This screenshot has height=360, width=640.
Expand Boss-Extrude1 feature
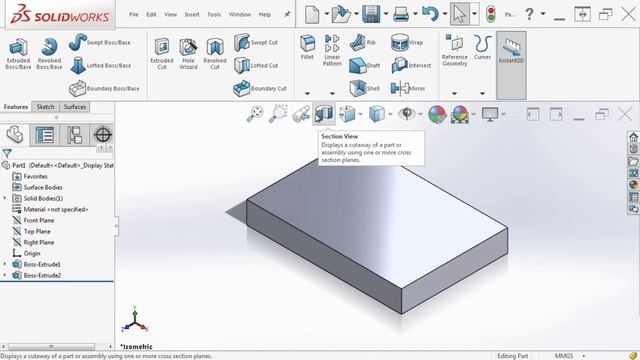point(5,264)
